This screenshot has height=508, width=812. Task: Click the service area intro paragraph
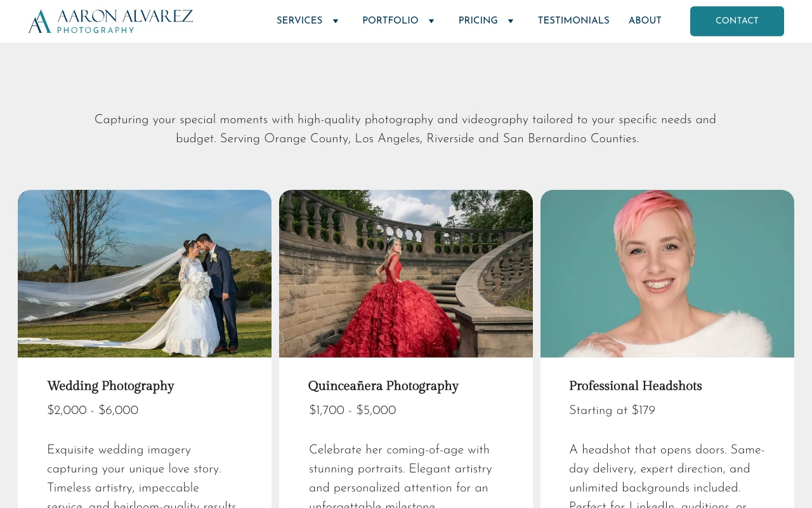tap(406, 129)
